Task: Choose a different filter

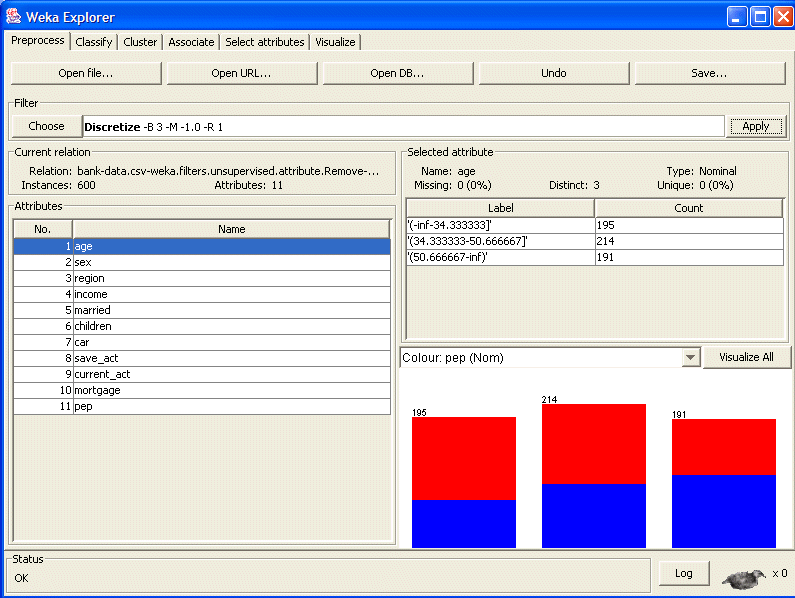Action: [46, 126]
